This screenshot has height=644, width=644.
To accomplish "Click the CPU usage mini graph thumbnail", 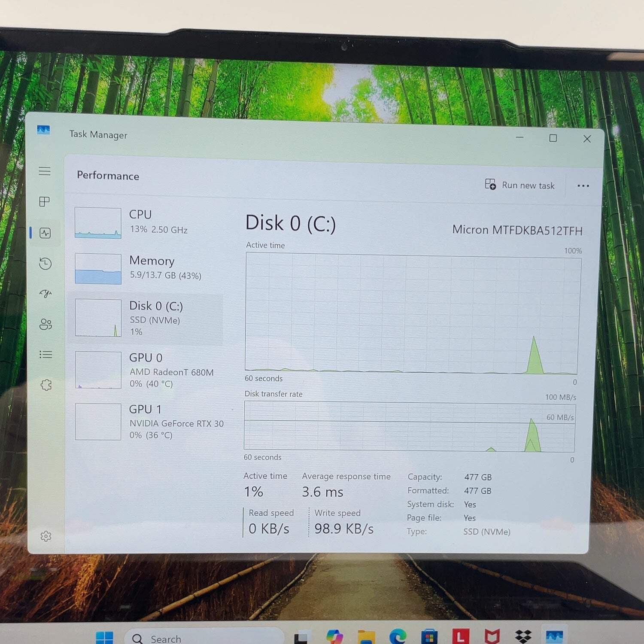I will point(98,223).
